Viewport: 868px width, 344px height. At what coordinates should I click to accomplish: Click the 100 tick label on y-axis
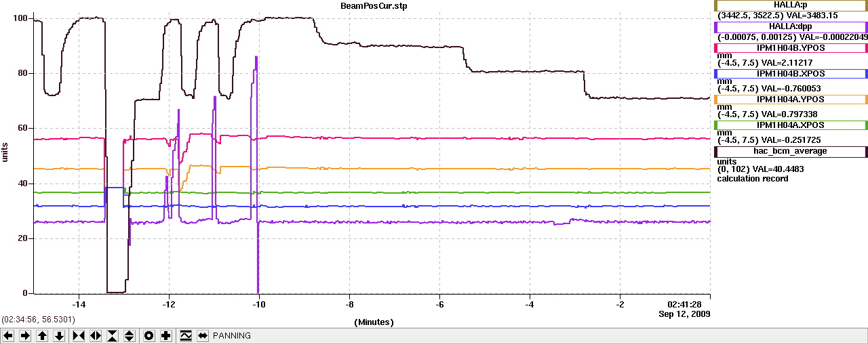(x=22, y=18)
